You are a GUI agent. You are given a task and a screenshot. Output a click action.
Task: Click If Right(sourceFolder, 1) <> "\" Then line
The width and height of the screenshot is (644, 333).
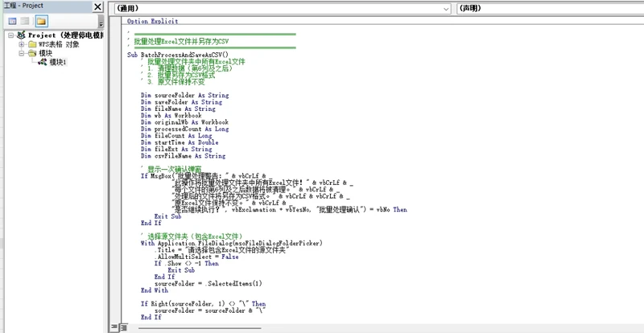click(204, 304)
